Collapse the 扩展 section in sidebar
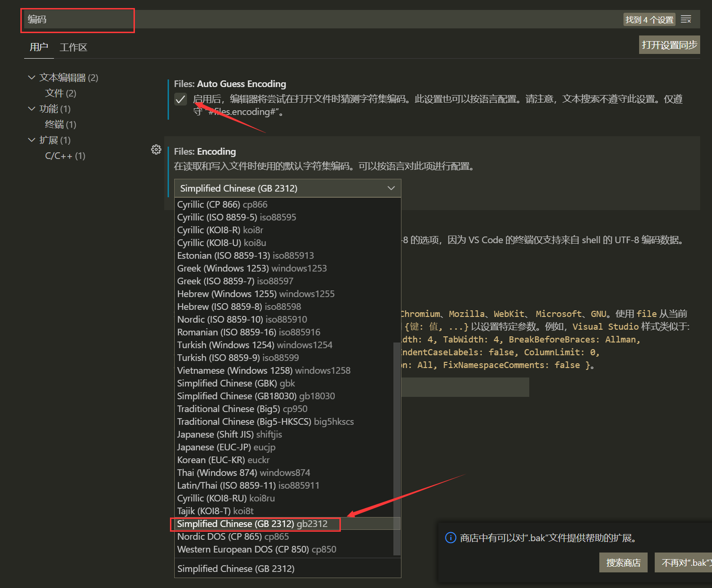Image resolution: width=712 pixels, height=588 pixels. [31, 140]
